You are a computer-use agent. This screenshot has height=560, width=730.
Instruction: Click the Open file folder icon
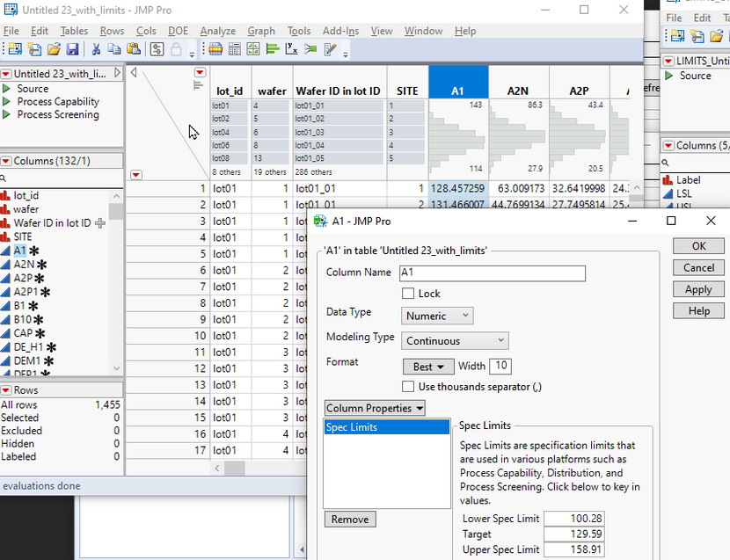[54, 50]
